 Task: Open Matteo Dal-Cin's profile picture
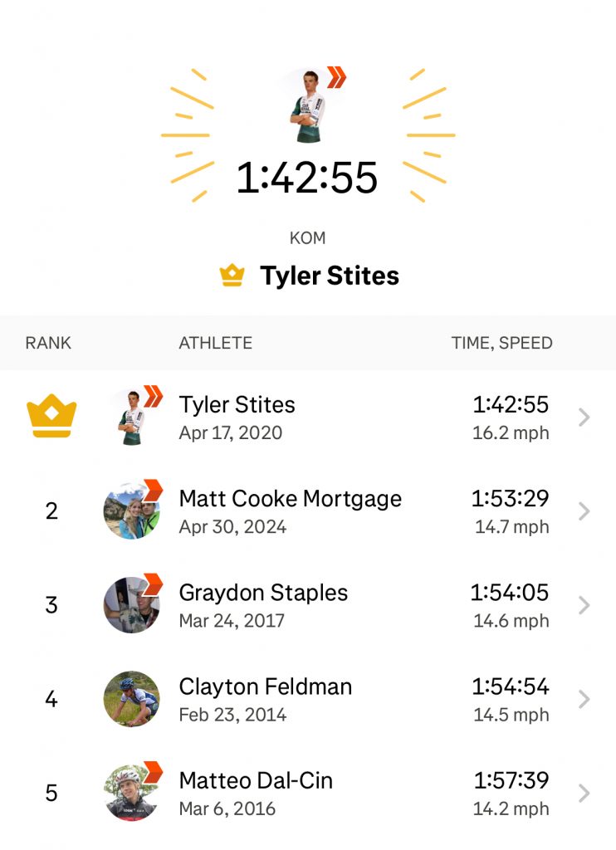[x=132, y=793]
